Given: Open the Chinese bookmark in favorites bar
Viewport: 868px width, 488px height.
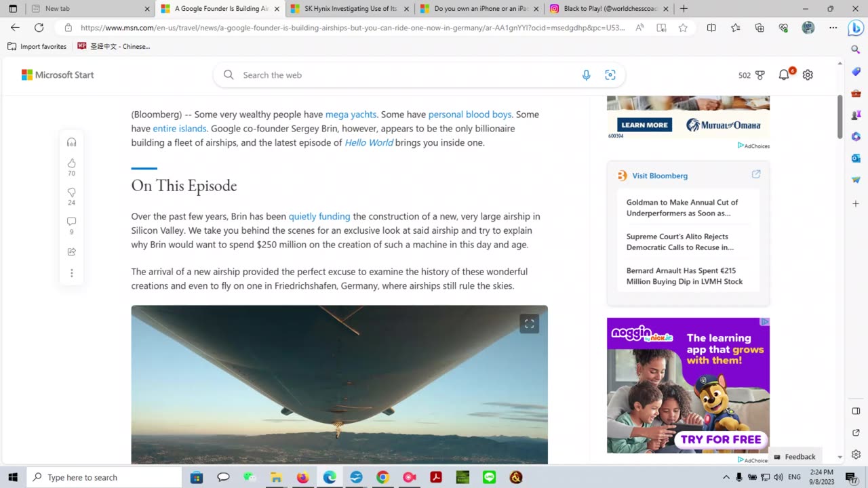Looking at the screenshot, I should (x=113, y=46).
